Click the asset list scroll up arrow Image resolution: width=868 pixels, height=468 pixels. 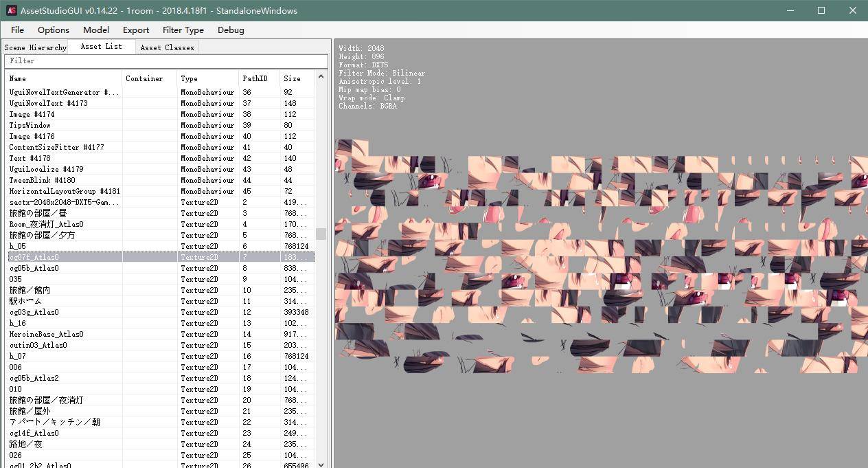click(x=321, y=76)
